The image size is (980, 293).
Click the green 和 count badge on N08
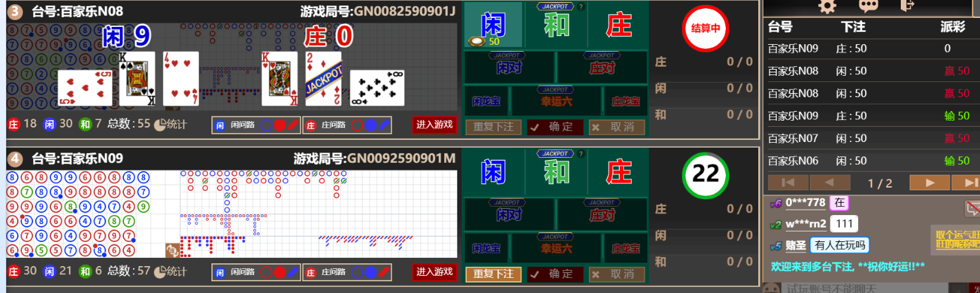point(85,125)
